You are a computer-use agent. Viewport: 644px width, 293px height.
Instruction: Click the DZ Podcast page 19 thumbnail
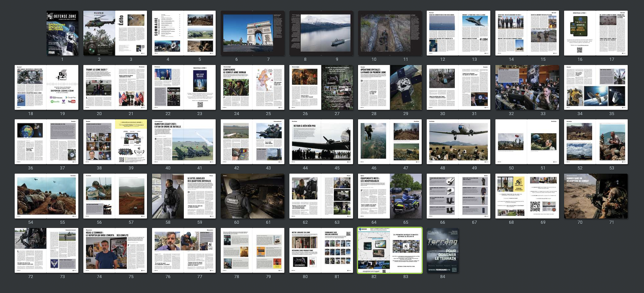click(x=62, y=87)
